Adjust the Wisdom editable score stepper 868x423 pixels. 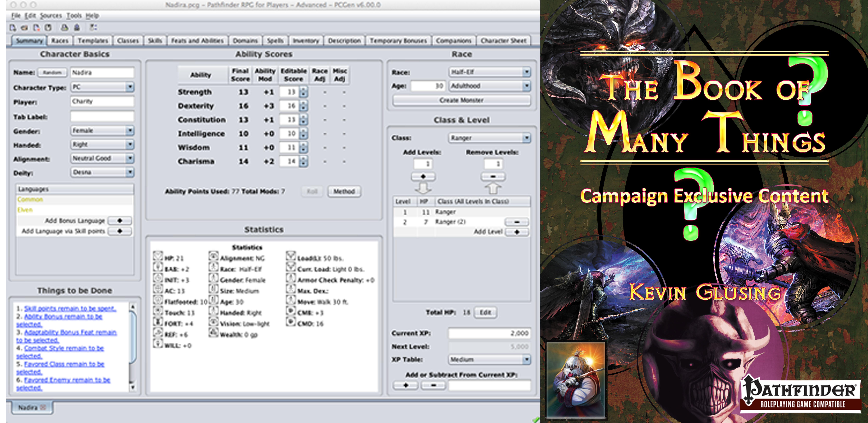coord(304,147)
